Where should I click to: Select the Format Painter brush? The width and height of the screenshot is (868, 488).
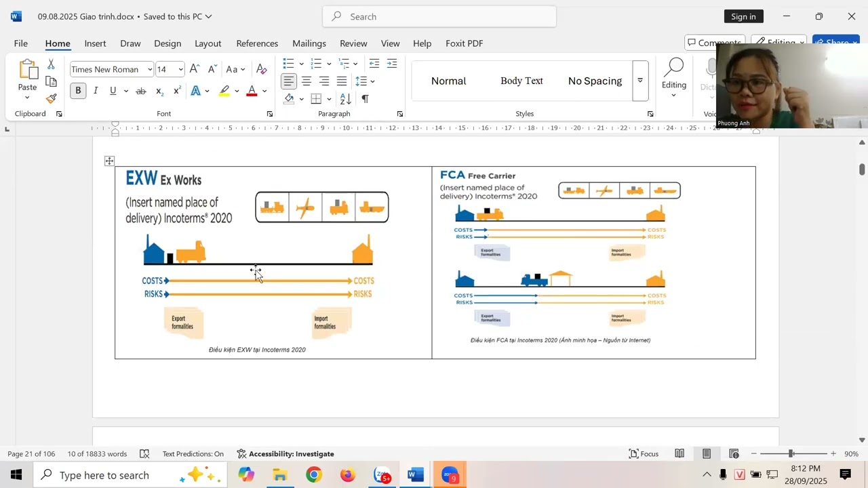[x=51, y=98]
